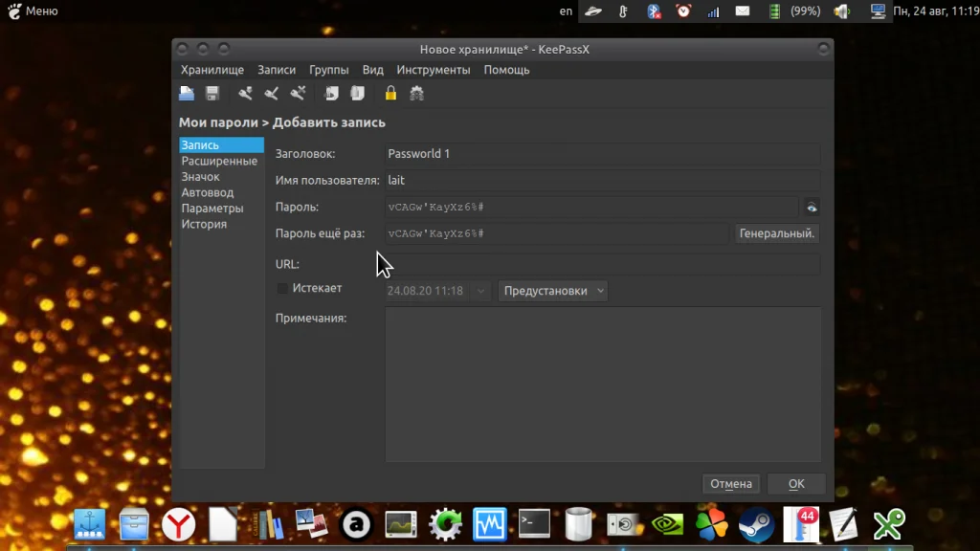
Task: Open the Инструменты menu
Action: [x=434, y=70]
